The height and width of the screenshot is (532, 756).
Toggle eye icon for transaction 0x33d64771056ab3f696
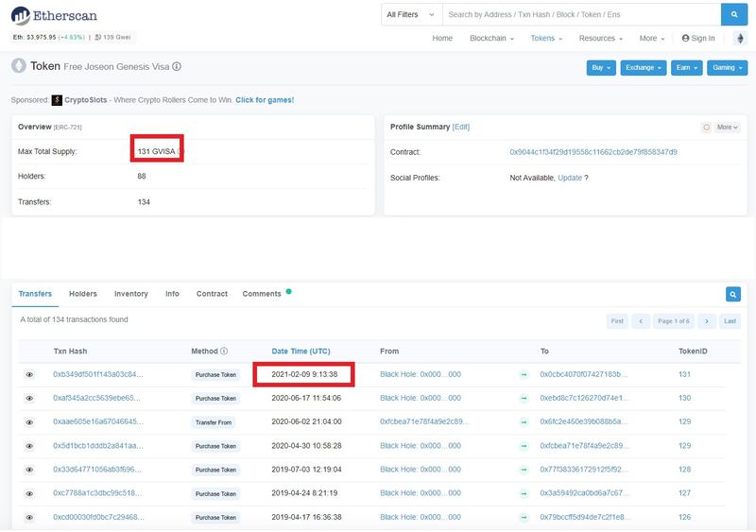click(x=29, y=470)
